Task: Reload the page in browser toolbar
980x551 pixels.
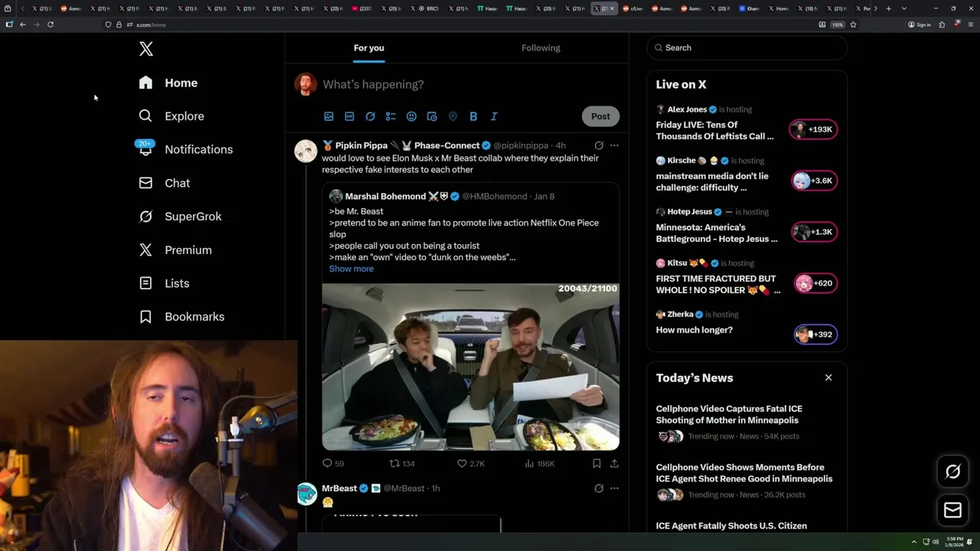Action: (51, 24)
